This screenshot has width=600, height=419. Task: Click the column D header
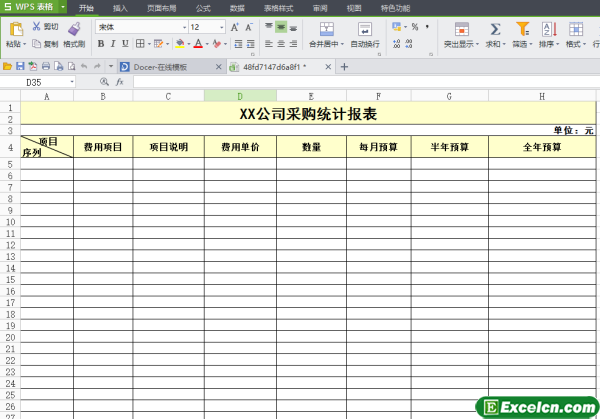[x=240, y=96]
